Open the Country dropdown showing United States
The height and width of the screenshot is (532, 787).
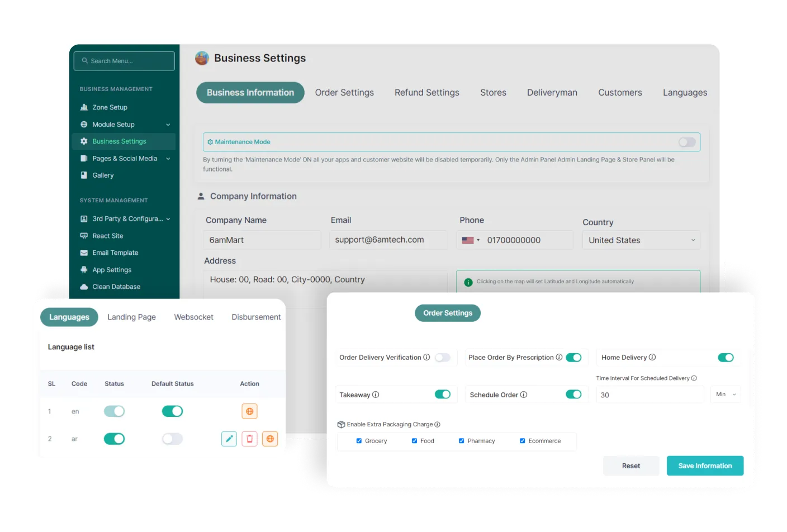[x=641, y=240]
